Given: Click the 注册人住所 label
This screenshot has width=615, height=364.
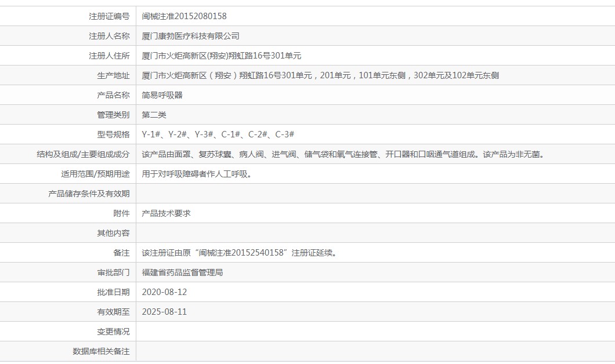Looking at the screenshot, I should click(109, 56).
